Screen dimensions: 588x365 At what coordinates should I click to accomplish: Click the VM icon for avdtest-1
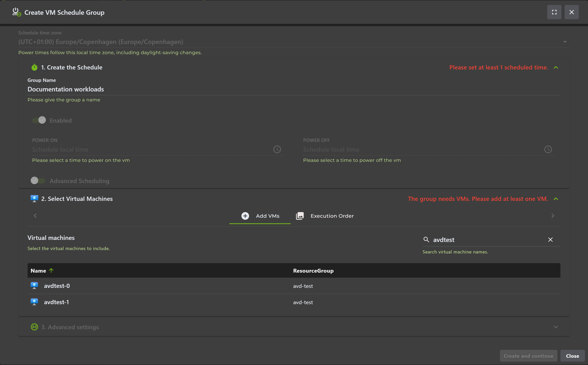click(34, 302)
